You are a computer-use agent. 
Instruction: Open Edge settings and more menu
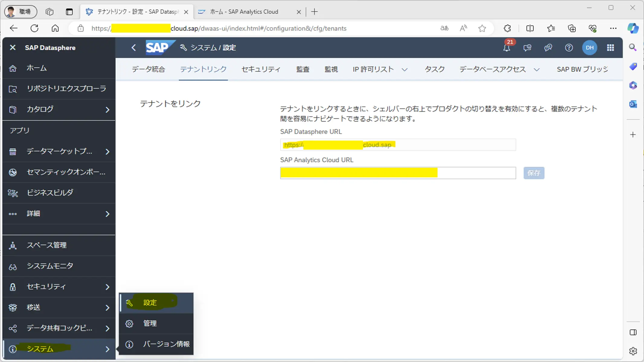point(613,28)
